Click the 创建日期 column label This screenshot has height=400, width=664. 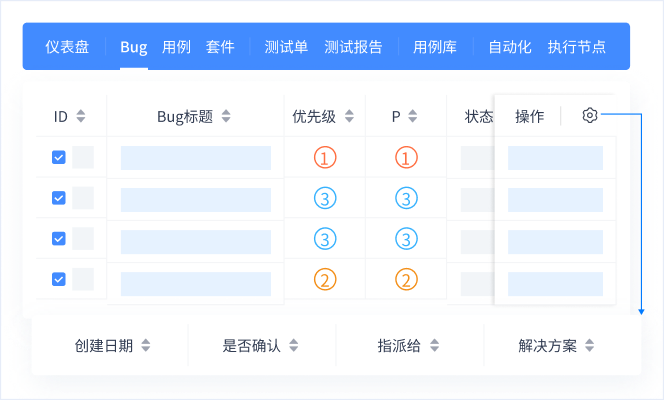coord(104,346)
